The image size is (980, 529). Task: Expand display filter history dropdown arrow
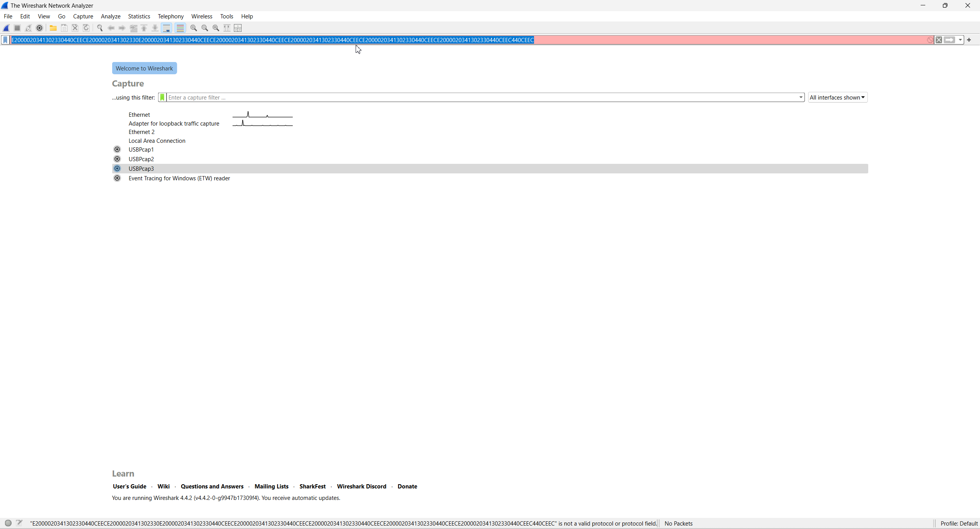pyautogui.click(x=960, y=40)
